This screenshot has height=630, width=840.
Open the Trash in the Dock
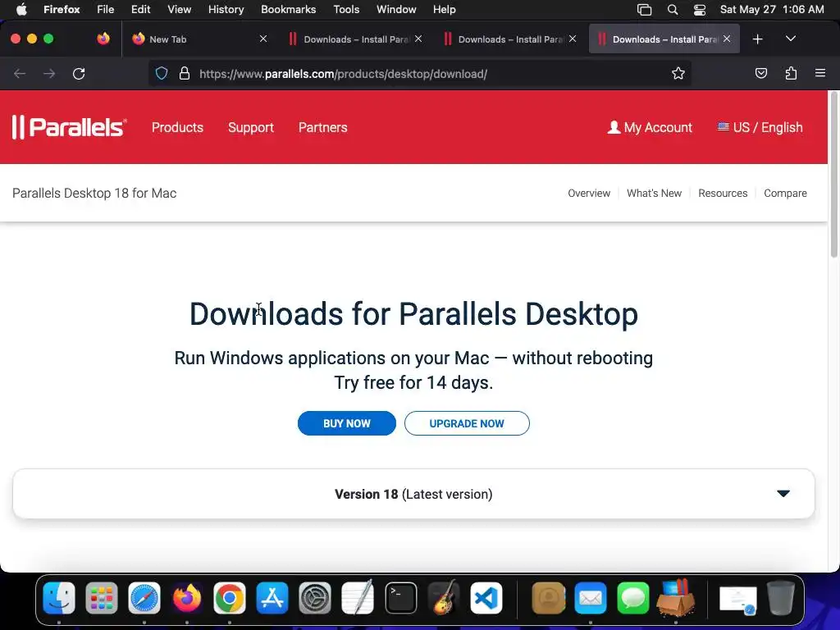(781, 598)
